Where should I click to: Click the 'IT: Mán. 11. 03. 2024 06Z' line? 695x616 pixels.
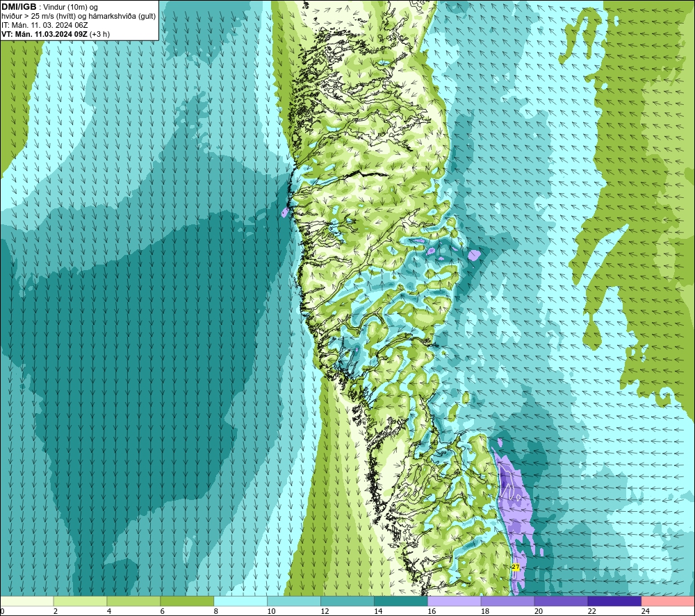(44, 25)
